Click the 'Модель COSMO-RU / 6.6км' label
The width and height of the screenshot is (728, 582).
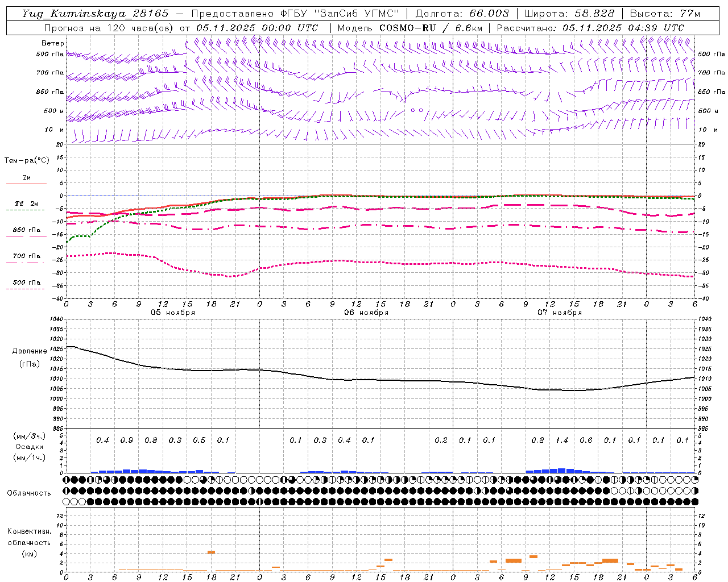[x=409, y=28]
